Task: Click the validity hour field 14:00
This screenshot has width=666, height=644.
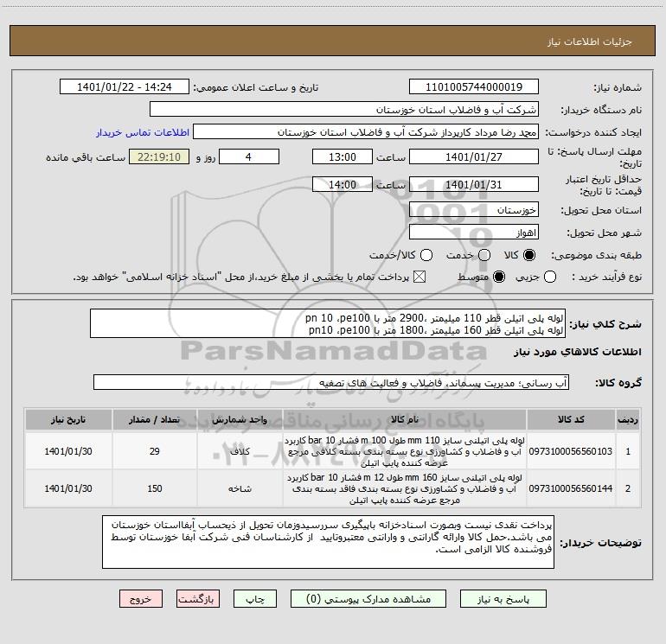Action: pos(343,185)
